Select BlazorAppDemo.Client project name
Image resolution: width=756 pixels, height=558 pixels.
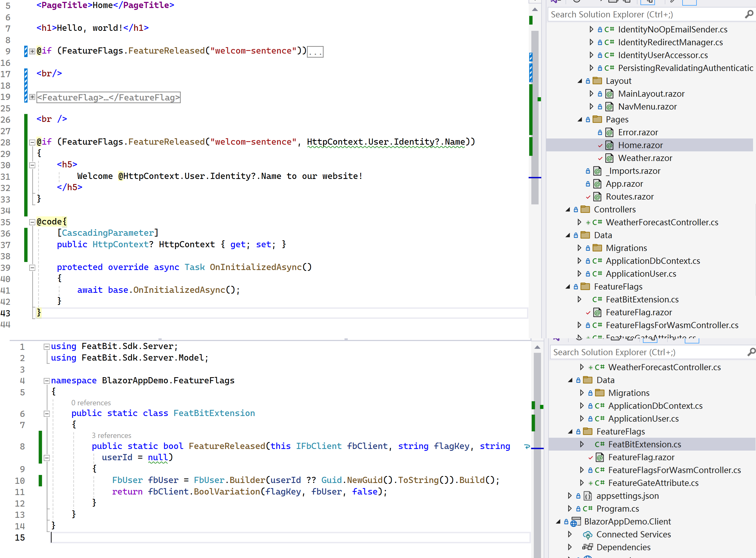(x=627, y=522)
